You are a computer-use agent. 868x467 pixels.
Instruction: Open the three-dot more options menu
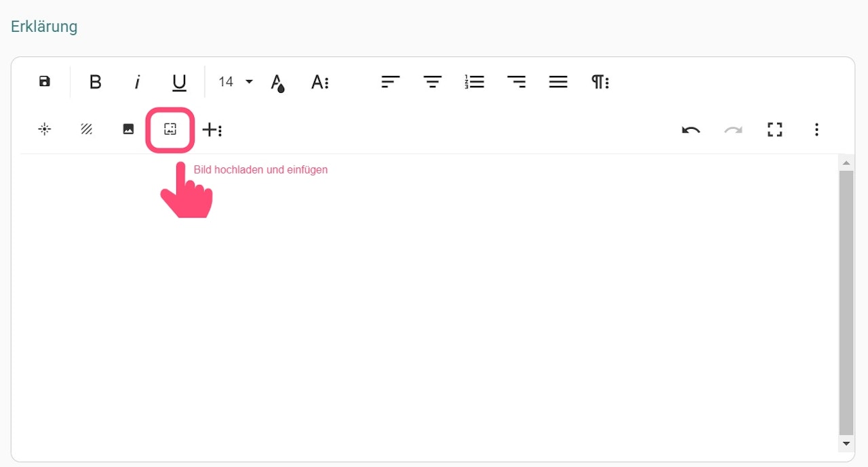(817, 129)
